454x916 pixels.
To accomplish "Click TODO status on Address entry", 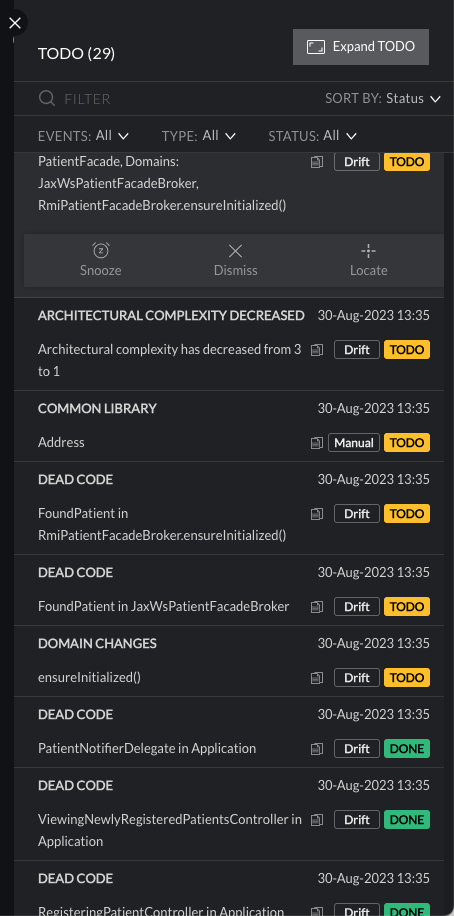I will point(407,443).
